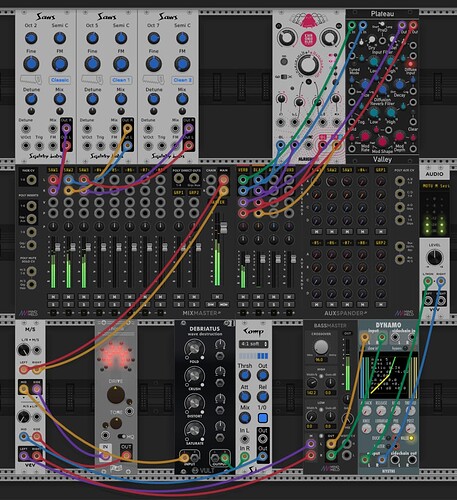Mute the SAW1 track on MixMaster
Screen dimensions: 457x500
tap(53, 296)
